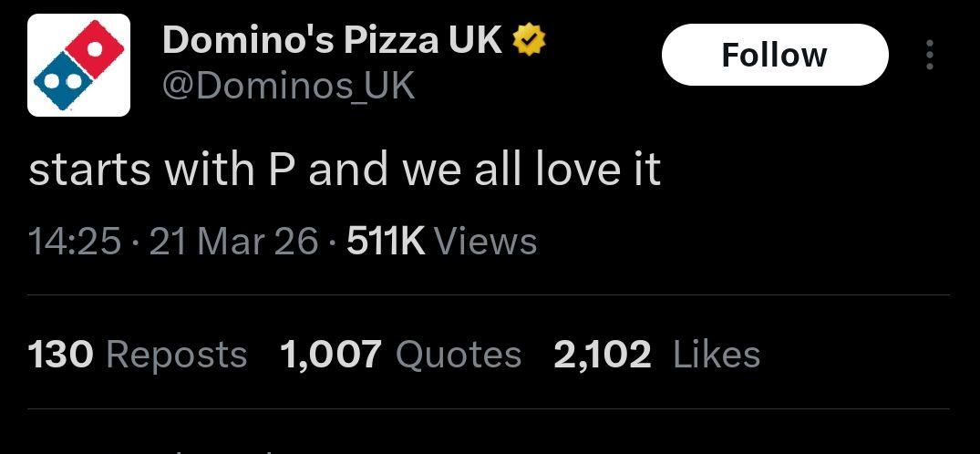Click the word Views
This screenshot has height=454, width=980.
485,242
